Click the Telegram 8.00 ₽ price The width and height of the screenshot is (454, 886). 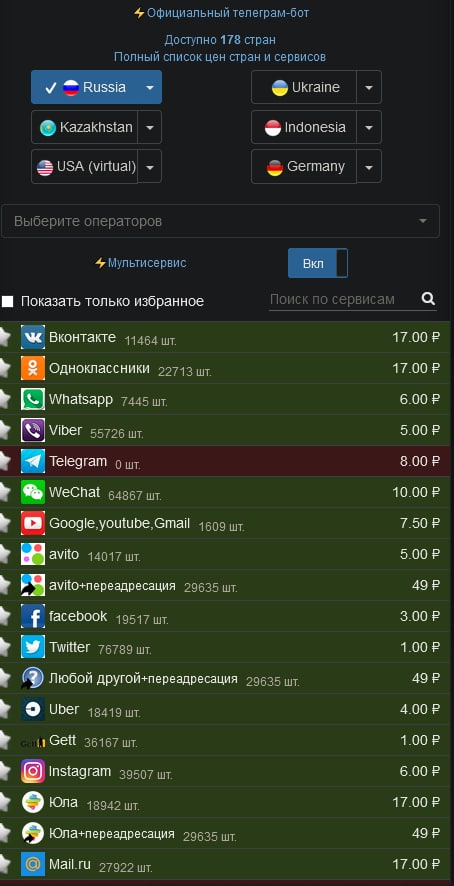[x=420, y=461]
